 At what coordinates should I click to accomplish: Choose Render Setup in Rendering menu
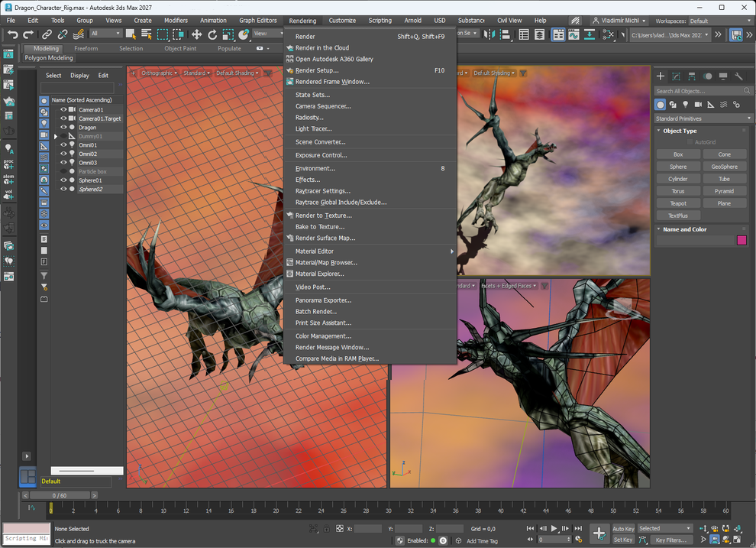point(370,70)
